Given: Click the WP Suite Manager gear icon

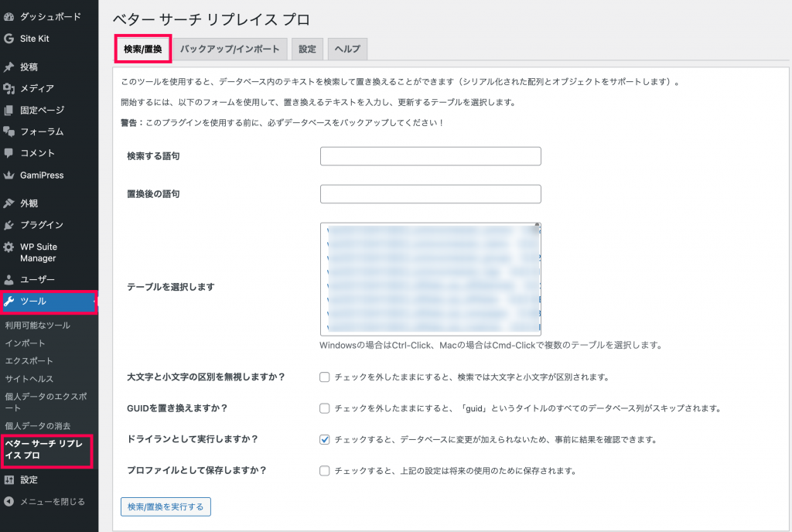Looking at the screenshot, I should point(9,247).
